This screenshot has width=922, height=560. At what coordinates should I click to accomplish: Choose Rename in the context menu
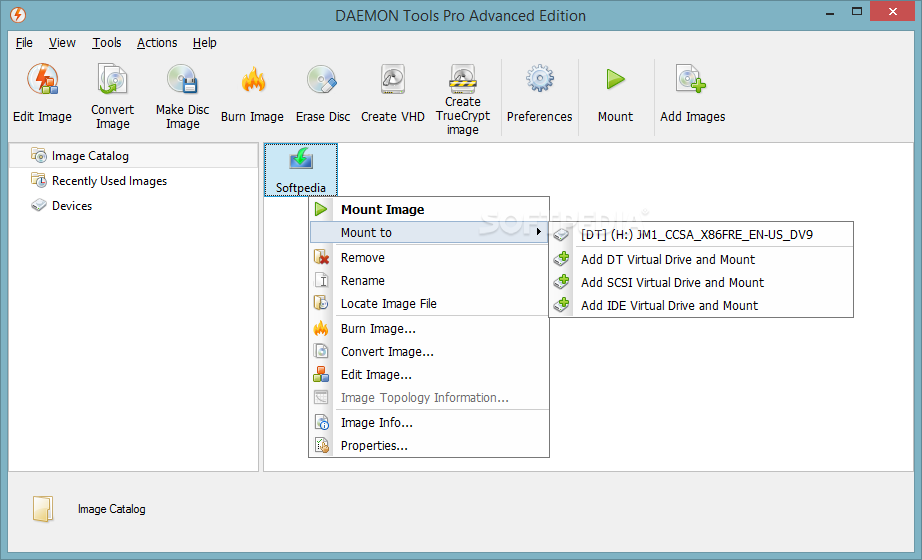pyautogui.click(x=429, y=281)
